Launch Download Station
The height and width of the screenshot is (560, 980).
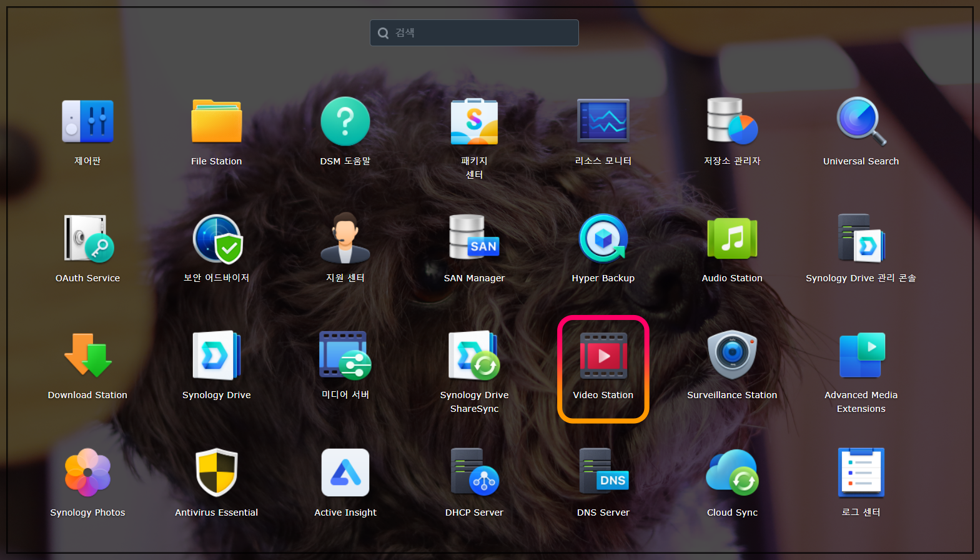coord(87,356)
